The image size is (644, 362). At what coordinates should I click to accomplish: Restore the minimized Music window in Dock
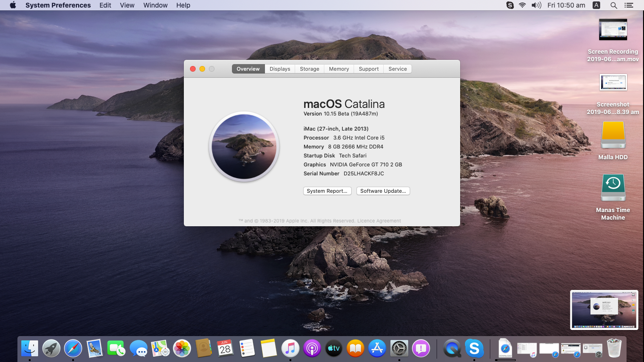click(x=527, y=349)
